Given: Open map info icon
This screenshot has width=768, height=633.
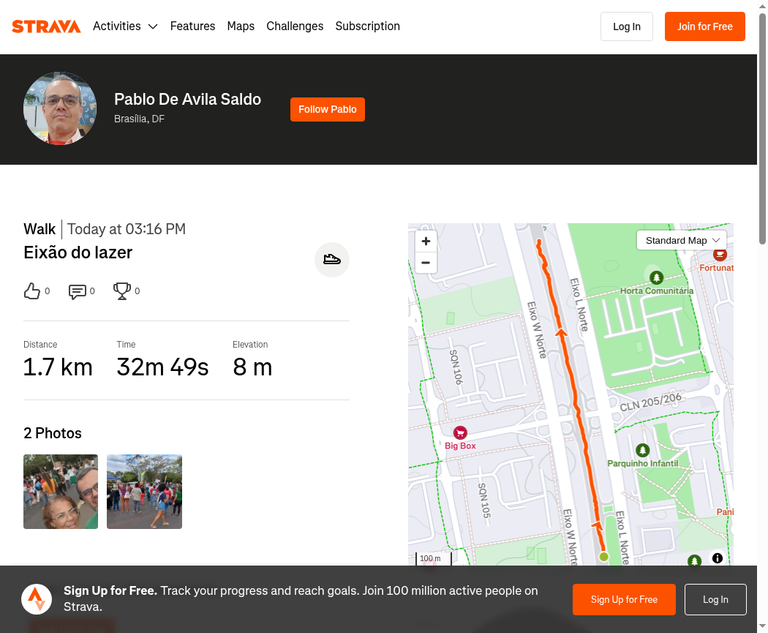Looking at the screenshot, I should point(717,558).
